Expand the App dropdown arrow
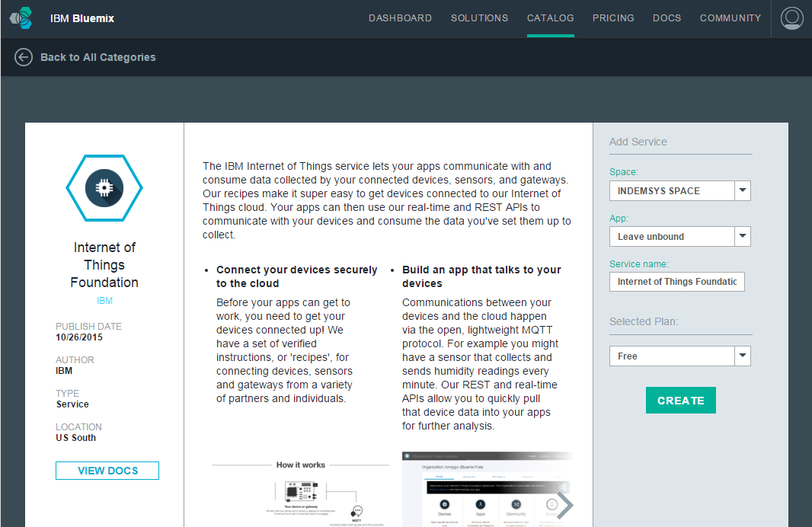 pyautogui.click(x=742, y=237)
